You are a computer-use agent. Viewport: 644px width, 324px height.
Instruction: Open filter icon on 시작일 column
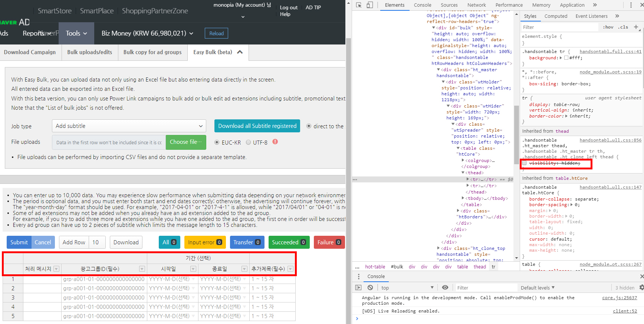193,269
